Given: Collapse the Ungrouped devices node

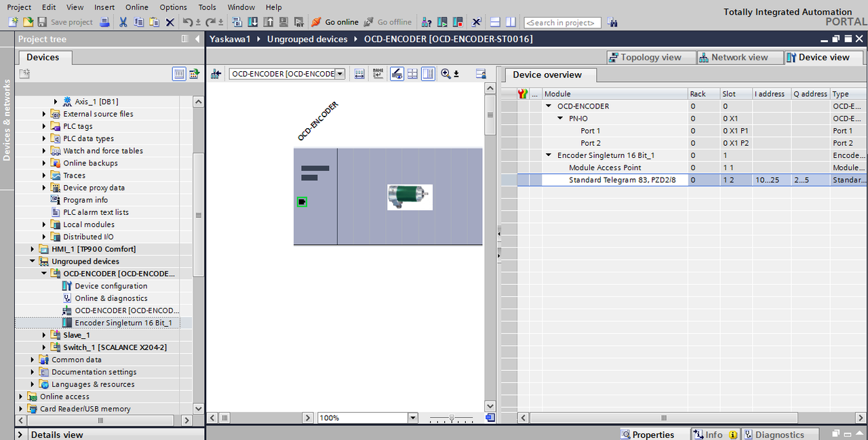Looking at the screenshot, I should pos(33,261).
